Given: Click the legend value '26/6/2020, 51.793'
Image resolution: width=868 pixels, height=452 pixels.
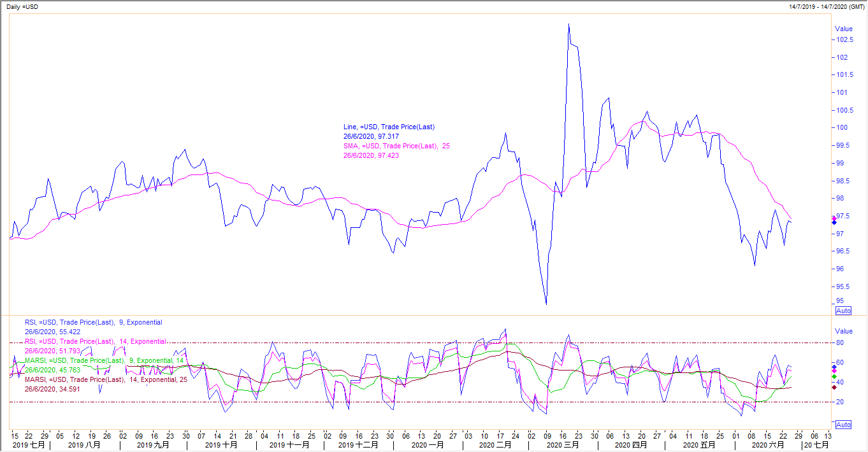Looking at the screenshot, I should [53, 351].
